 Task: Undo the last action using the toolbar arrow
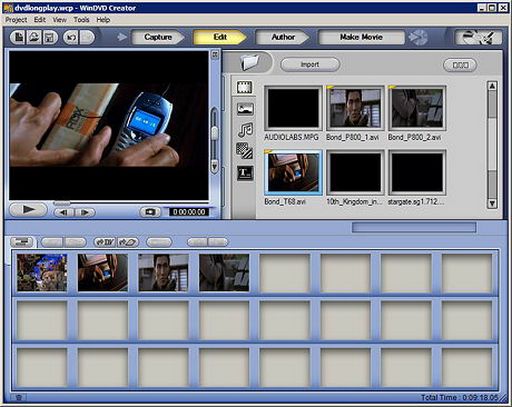click(71, 37)
